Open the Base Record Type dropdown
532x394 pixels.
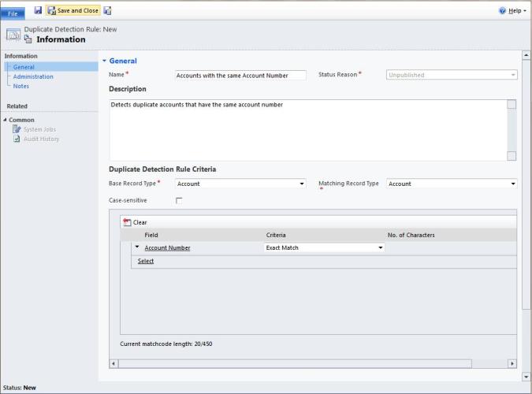[x=240, y=184]
